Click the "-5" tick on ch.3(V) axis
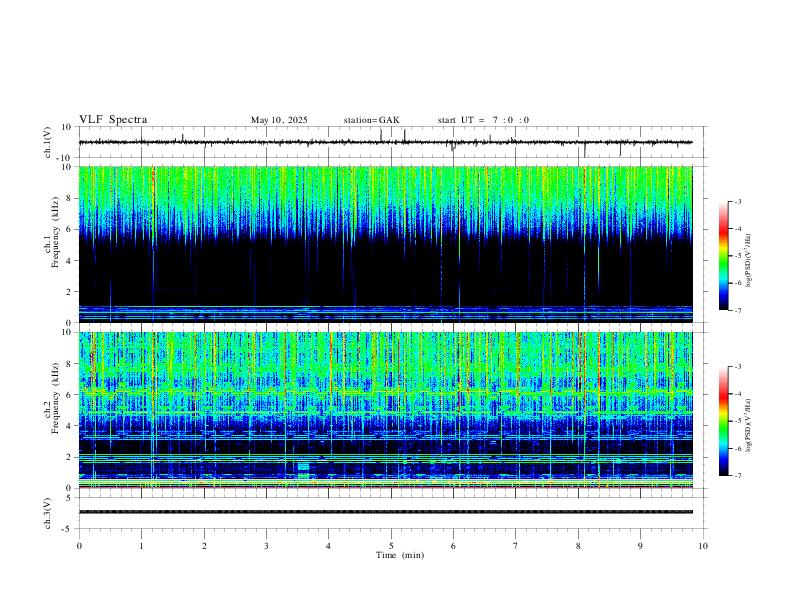Image resolution: width=792 pixels, height=612 pixels. (x=67, y=529)
